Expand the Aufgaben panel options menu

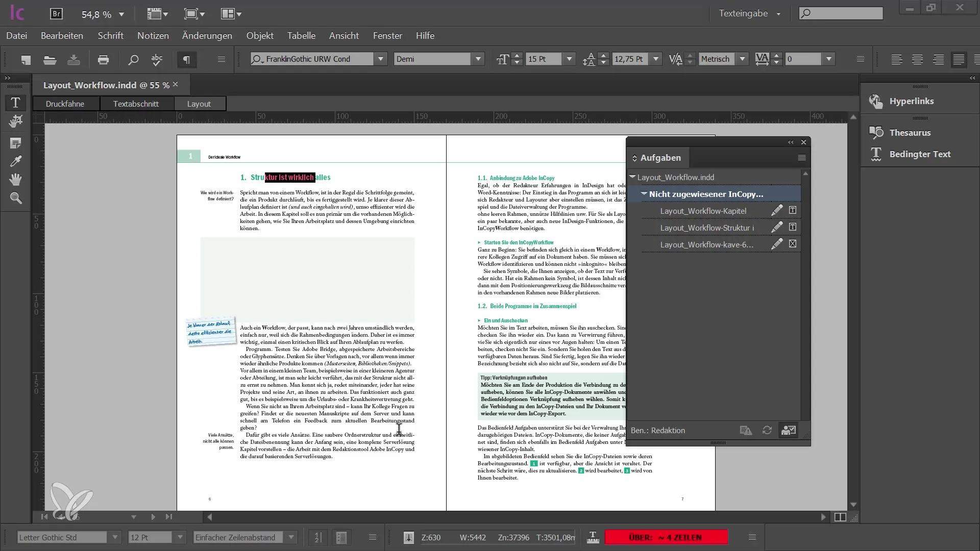pyautogui.click(x=802, y=158)
